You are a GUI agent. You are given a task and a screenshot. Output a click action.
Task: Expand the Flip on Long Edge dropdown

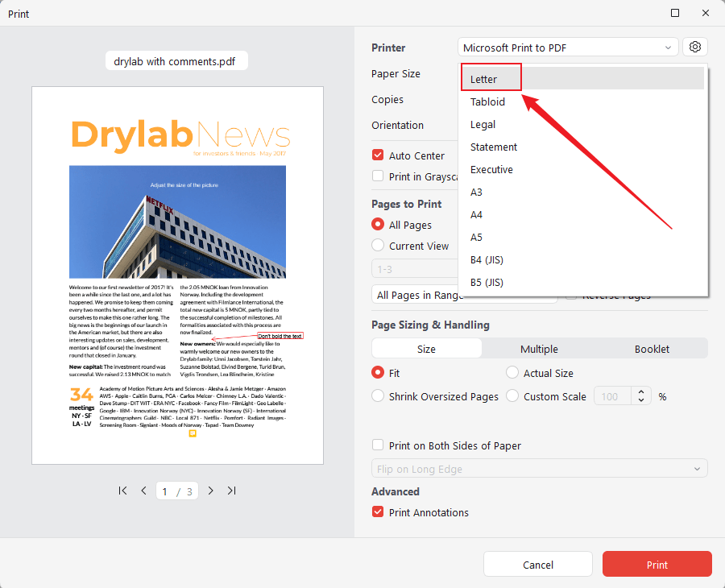538,468
